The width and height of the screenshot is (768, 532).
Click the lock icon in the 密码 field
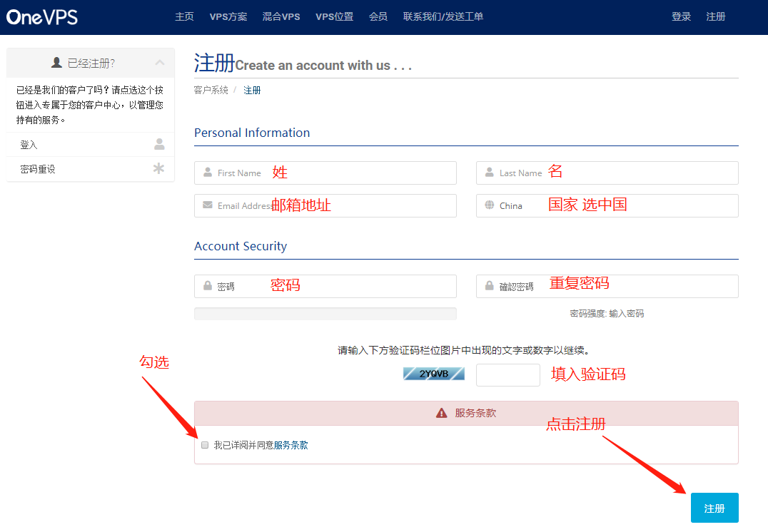pyautogui.click(x=206, y=285)
